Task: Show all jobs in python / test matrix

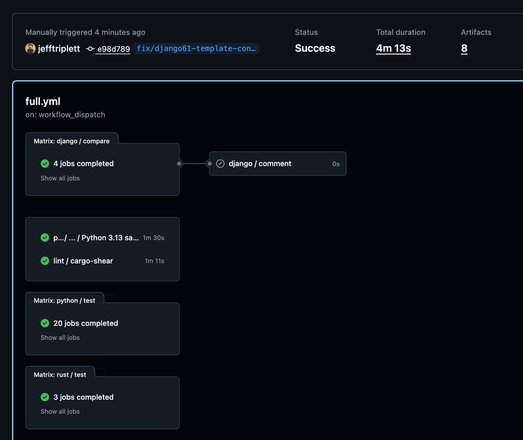Action: (60, 338)
